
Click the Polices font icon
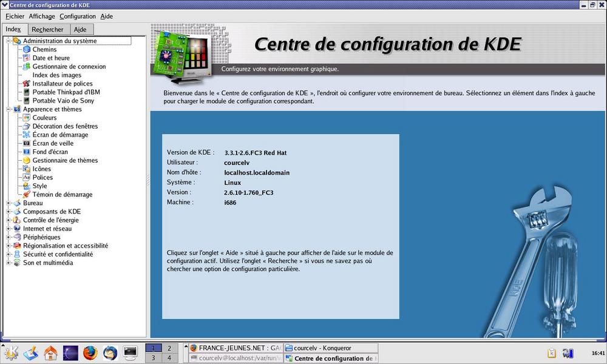click(26, 177)
